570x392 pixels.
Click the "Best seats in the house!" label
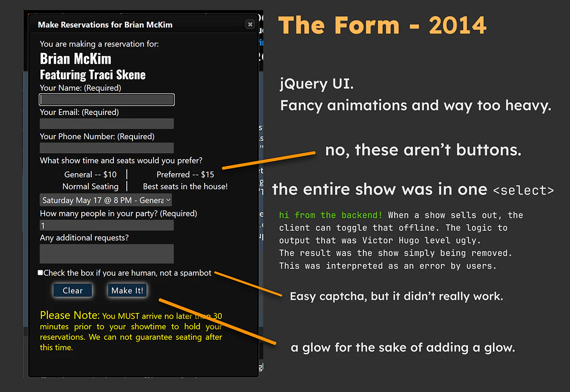pyautogui.click(x=185, y=186)
